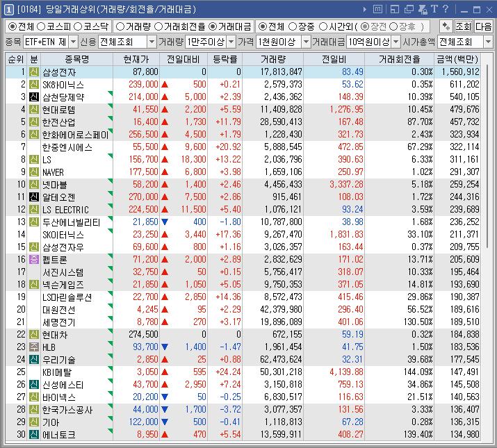497x448 pixels.
Task: Click the teal 신 badge beside 우리기술
Action: [34, 360]
